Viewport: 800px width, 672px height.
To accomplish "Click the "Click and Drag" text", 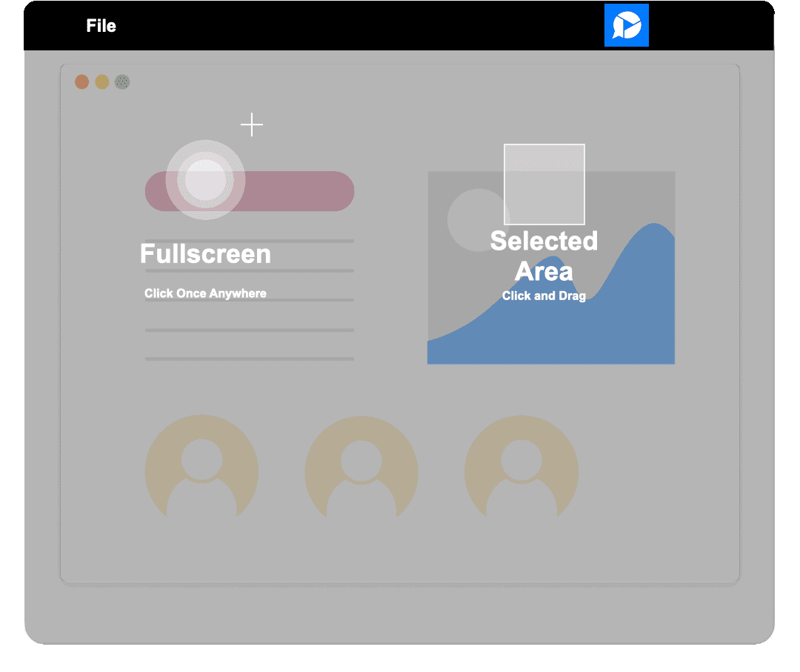I will [544, 296].
